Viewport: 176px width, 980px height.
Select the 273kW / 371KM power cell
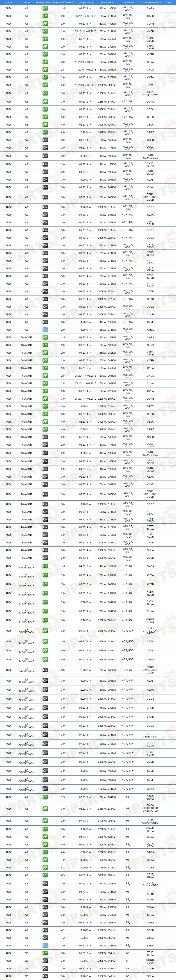click(107, 867)
